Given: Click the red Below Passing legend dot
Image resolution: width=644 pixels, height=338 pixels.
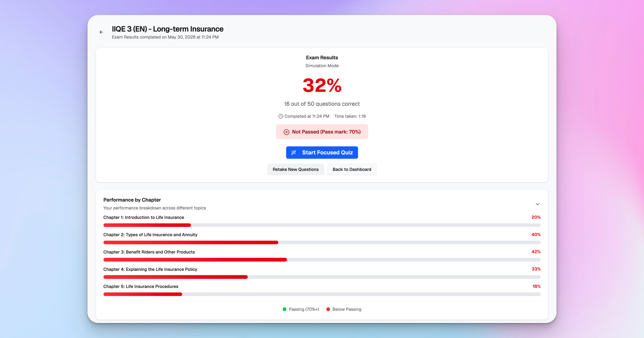Looking at the screenshot, I should (328, 309).
